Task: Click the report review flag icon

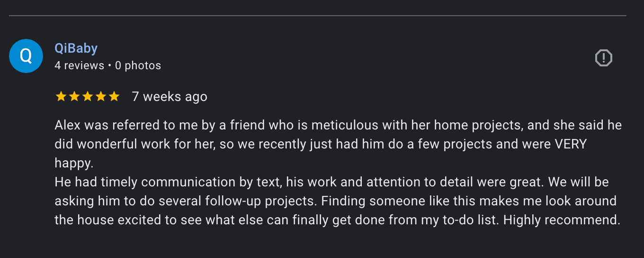Action: (604, 58)
